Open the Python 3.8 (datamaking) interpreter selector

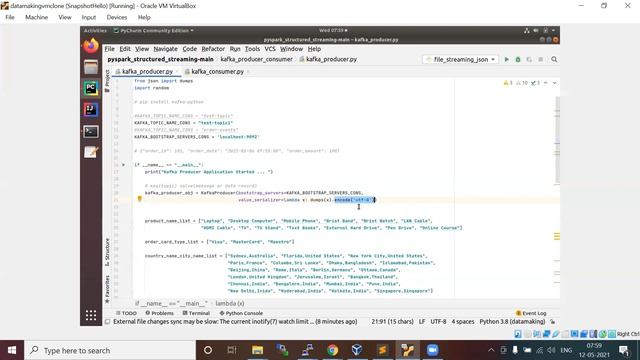[512, 322]
